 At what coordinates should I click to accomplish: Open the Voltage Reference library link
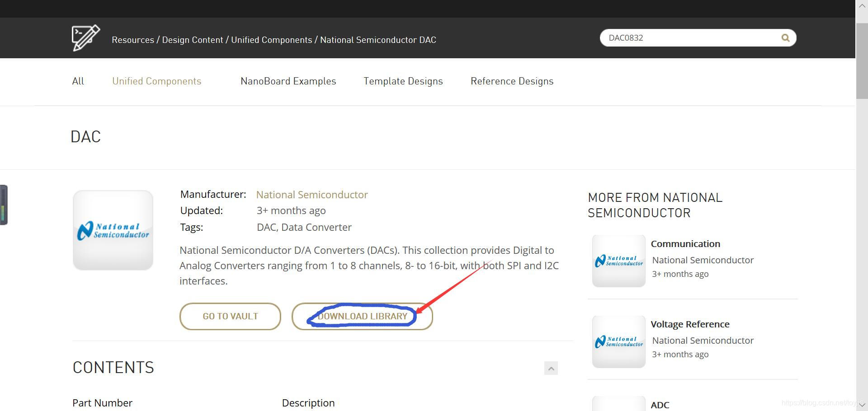tap(690, 324)
